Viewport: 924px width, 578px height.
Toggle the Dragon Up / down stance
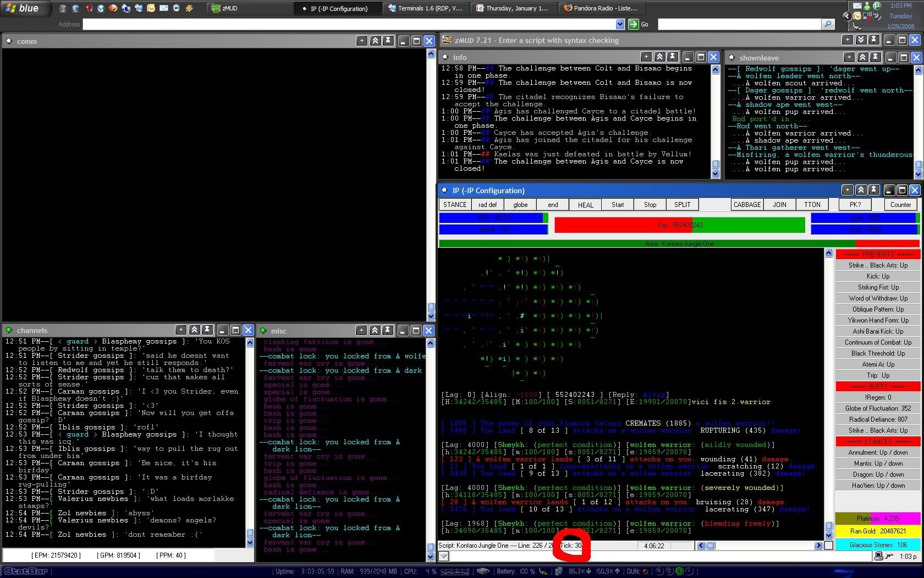click(877, 475)
